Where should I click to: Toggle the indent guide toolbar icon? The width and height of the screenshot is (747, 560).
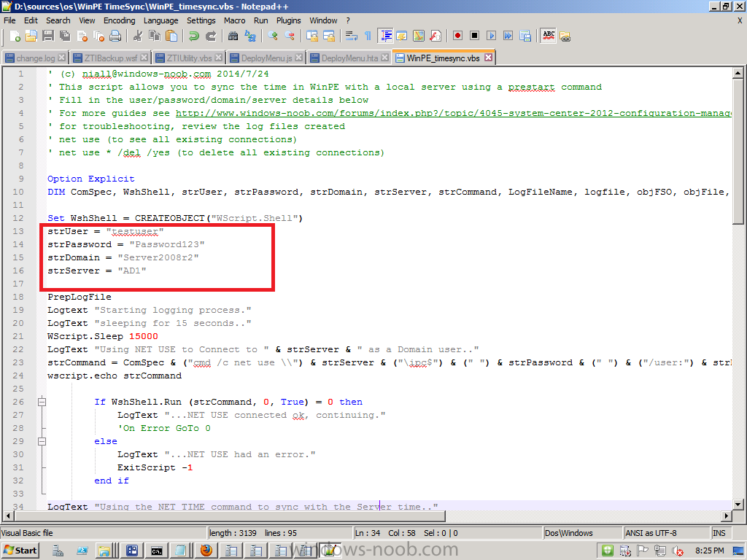[x=385, y=36]
